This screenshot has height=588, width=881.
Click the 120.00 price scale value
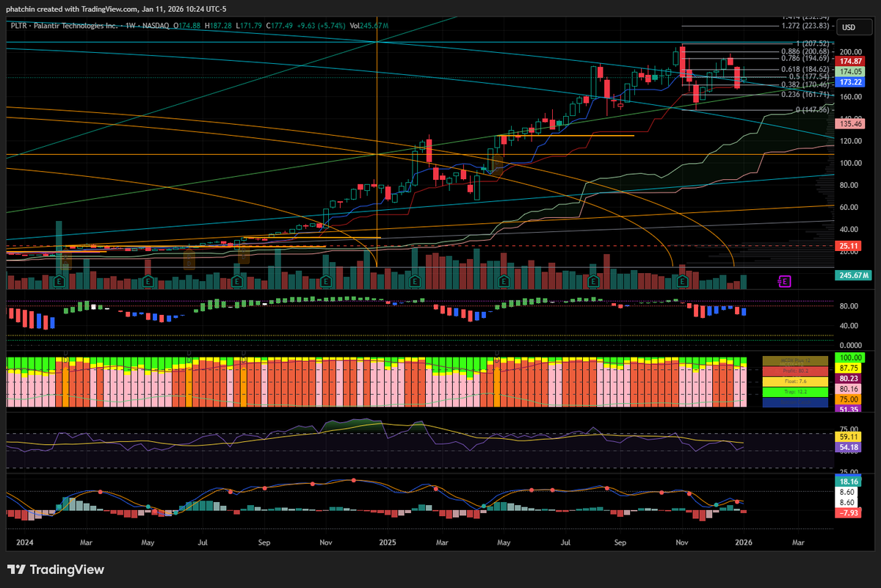tap(851, 141)
